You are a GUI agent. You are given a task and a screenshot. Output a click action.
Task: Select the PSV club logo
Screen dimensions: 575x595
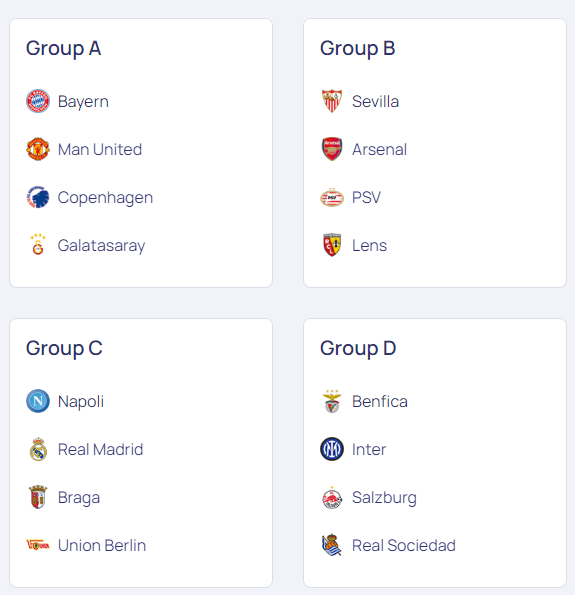[x=332, y=197]
